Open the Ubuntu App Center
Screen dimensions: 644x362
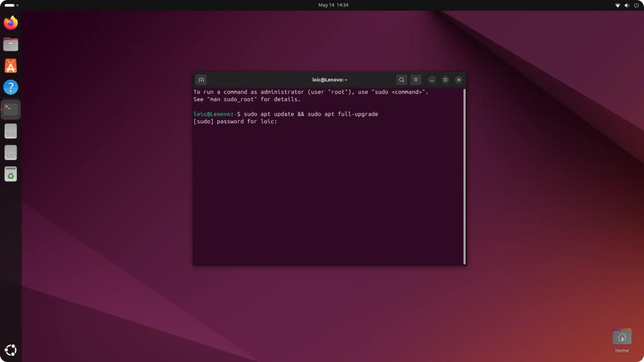click(x=11, y=66)
